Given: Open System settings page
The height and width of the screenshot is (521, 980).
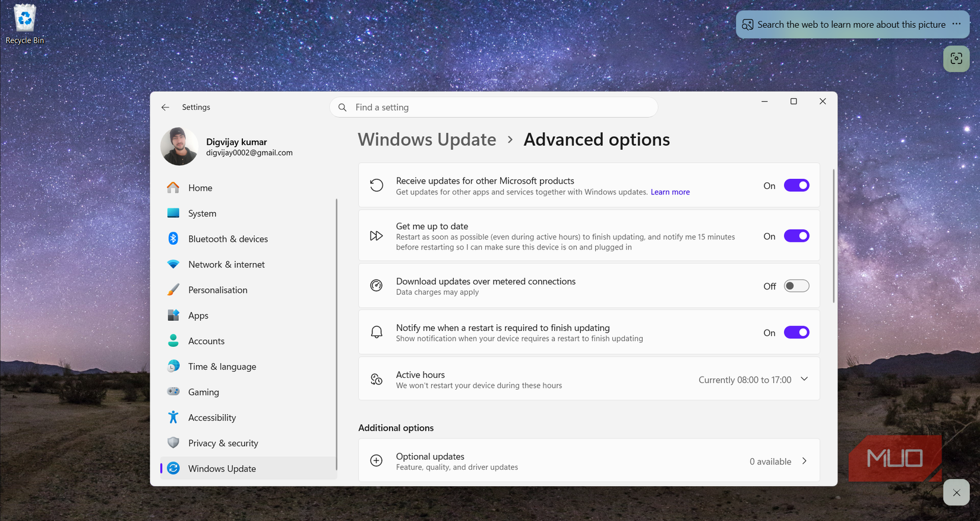Looking at the screenshot, I should [x=248, y=213].
